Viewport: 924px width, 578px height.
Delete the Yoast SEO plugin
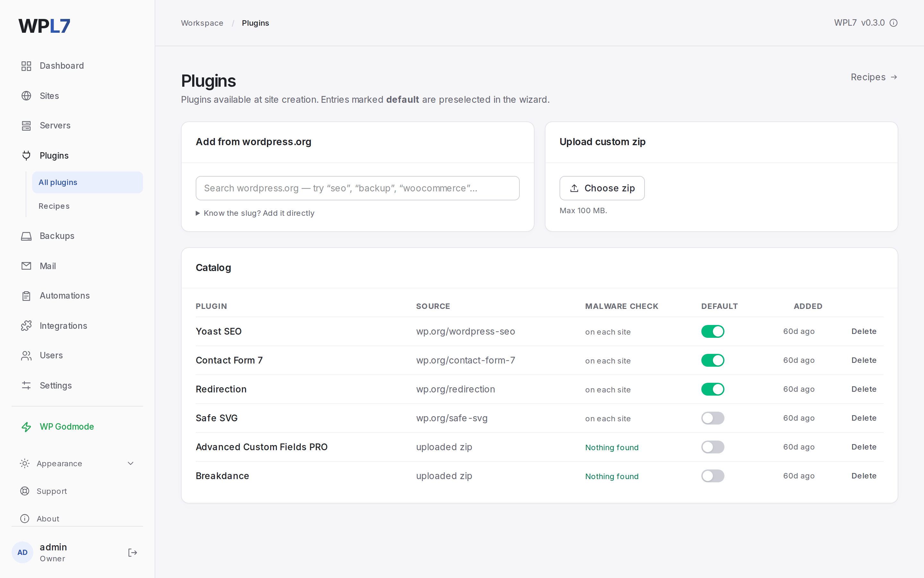pos(864,331)
